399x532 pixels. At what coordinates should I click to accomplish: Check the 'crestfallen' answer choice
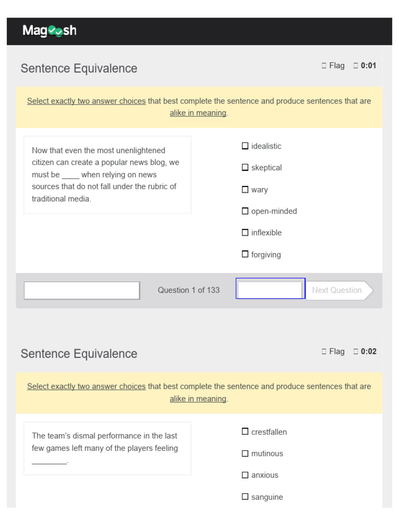(245, 431)
